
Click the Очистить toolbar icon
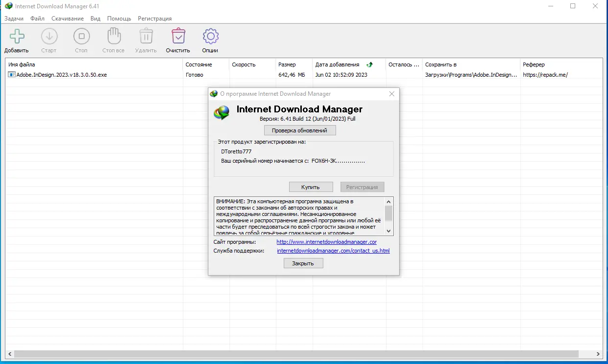click(x=178, y=36)
